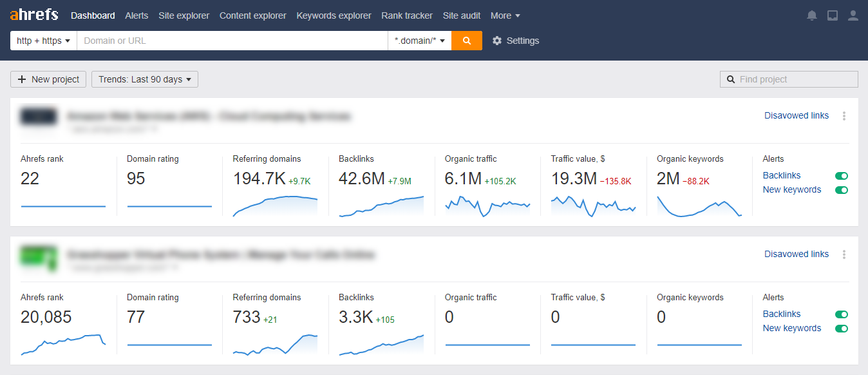The image size is (868, 375).
Task: Open the user account icon
Action: pos(853,15)
